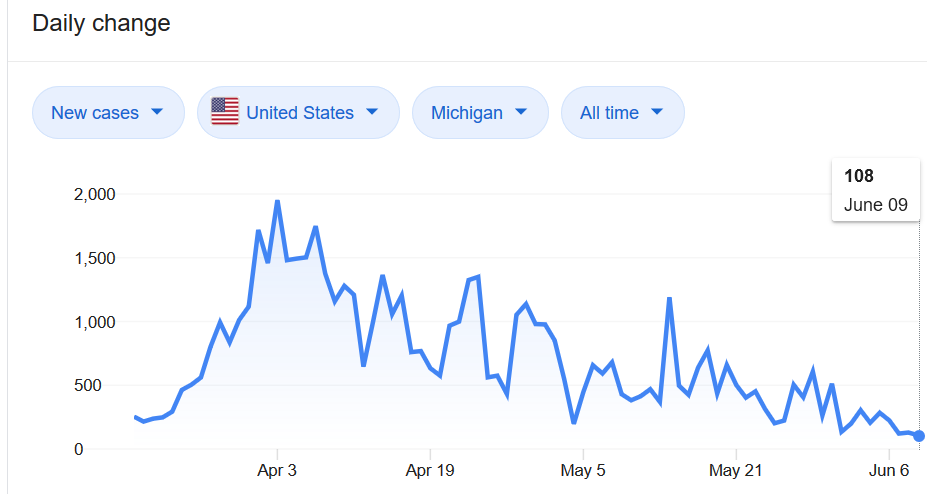Click the Jun 6 date label
Image resolution: width=927 pixels, height=494 pixels.
(889, 470)
